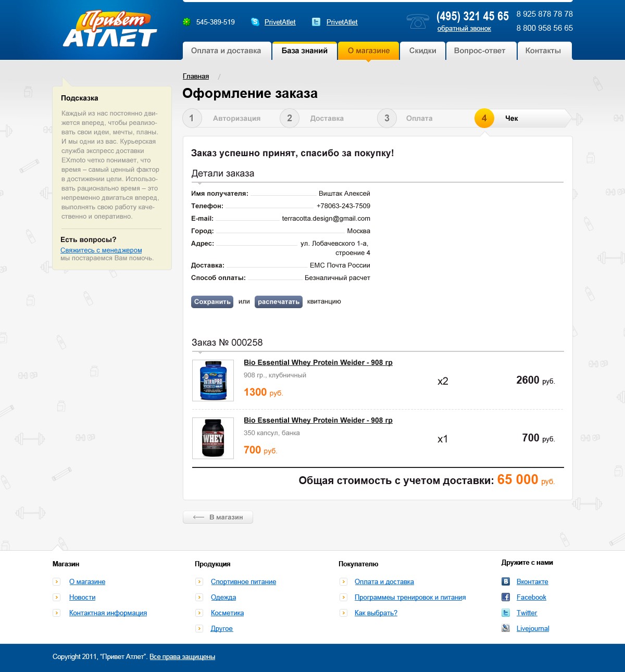Click Другое footer link

coord(222,628)
